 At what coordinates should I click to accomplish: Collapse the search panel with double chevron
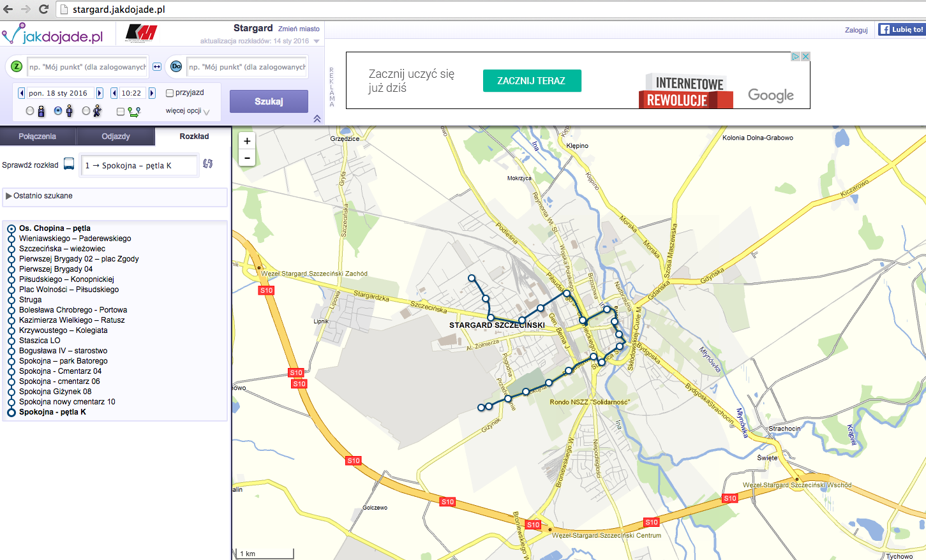[x=317, y=119]
